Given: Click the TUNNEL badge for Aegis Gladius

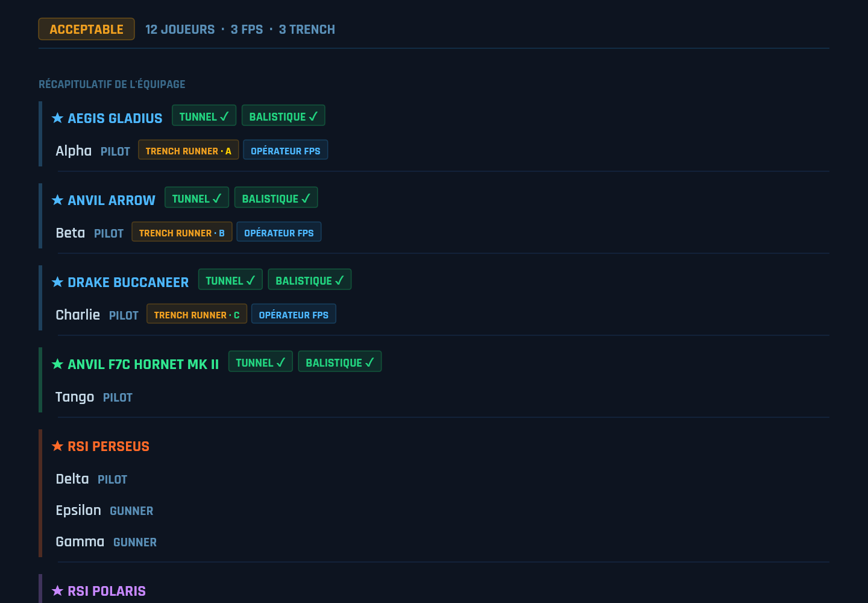Looking at the screenshot, I should (x=204, y=116).
